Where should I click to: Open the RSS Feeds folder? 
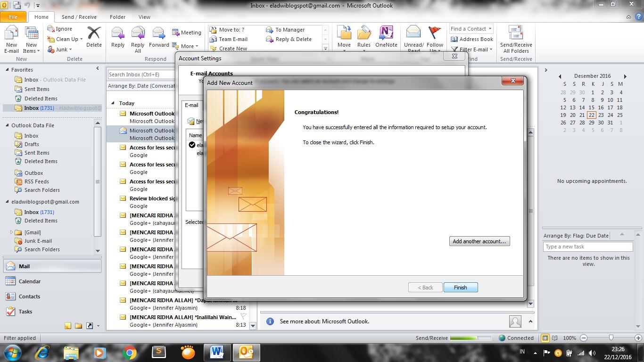coord(37,181)
